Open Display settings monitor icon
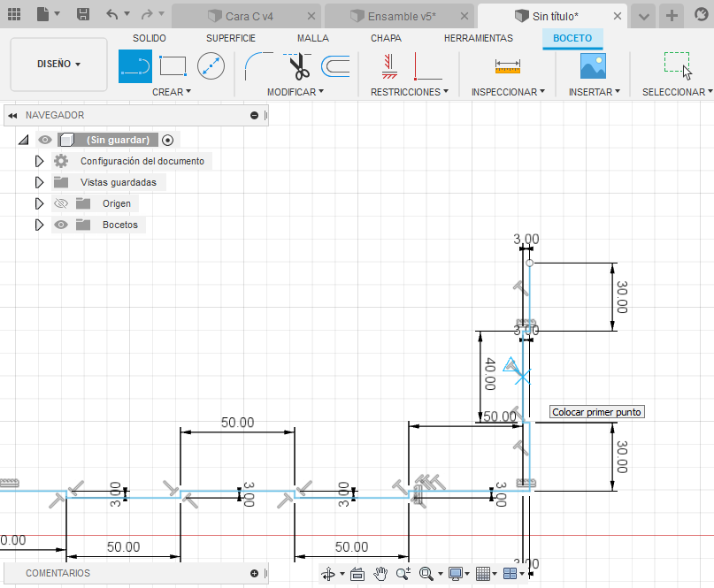714x588 pixels. tap(456, 574)
